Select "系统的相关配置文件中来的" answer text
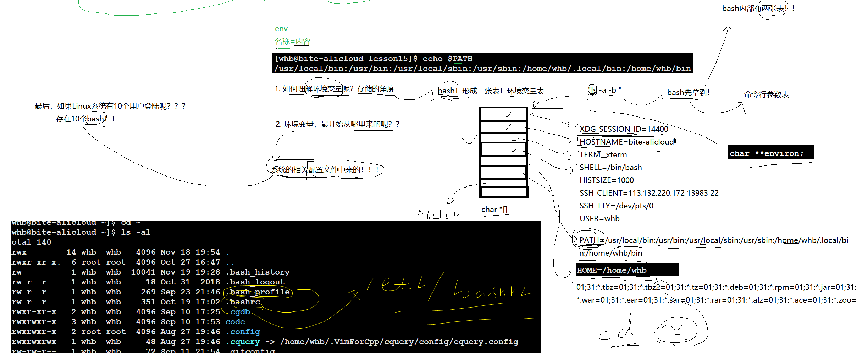868x353 pixels. pyautogui.click(x=325, y=170)
